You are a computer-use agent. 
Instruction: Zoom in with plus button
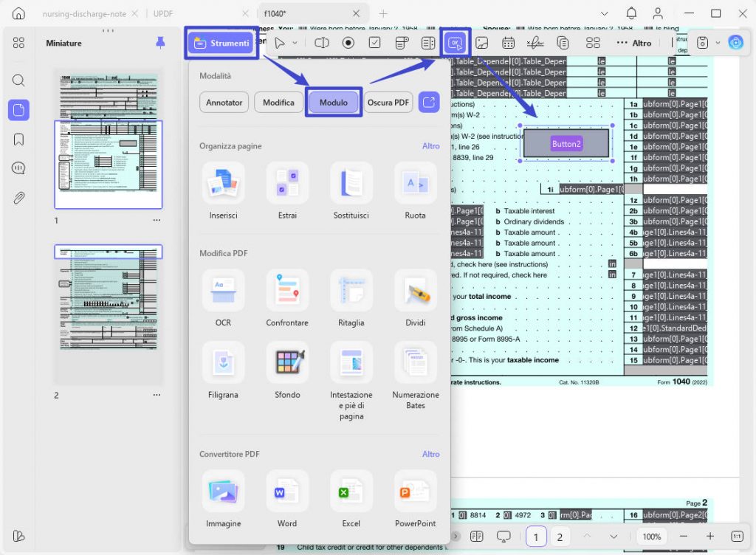[x=710, y=537]
